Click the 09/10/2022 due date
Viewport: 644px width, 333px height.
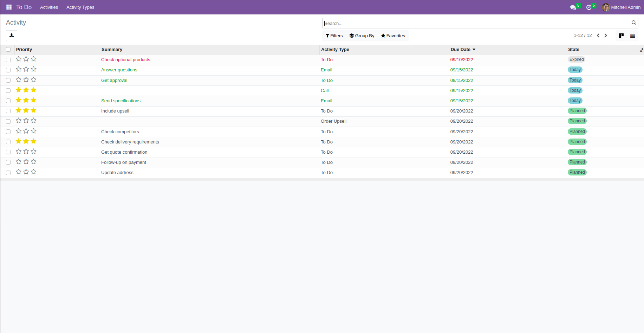[x=462, y=60]
